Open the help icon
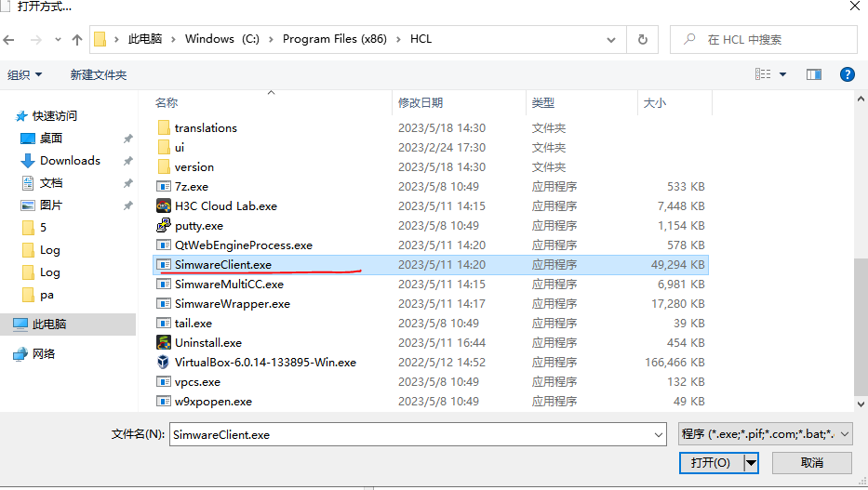This screenshot has width=868, height=490. tap(847, 74)
